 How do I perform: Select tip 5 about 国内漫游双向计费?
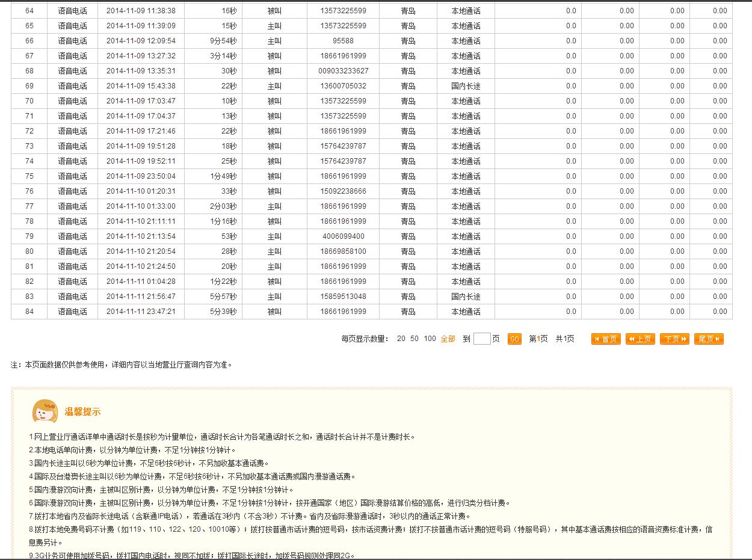(x=161, y=490)
